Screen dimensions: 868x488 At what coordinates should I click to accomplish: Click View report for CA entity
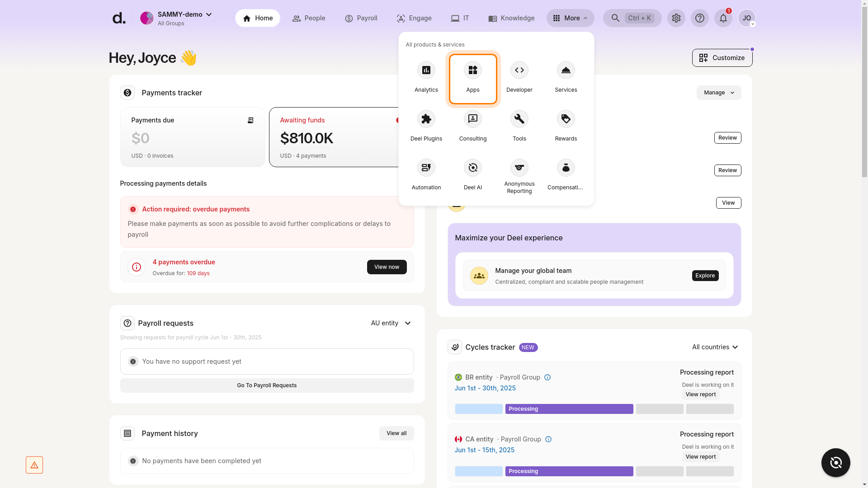(700, 457)
